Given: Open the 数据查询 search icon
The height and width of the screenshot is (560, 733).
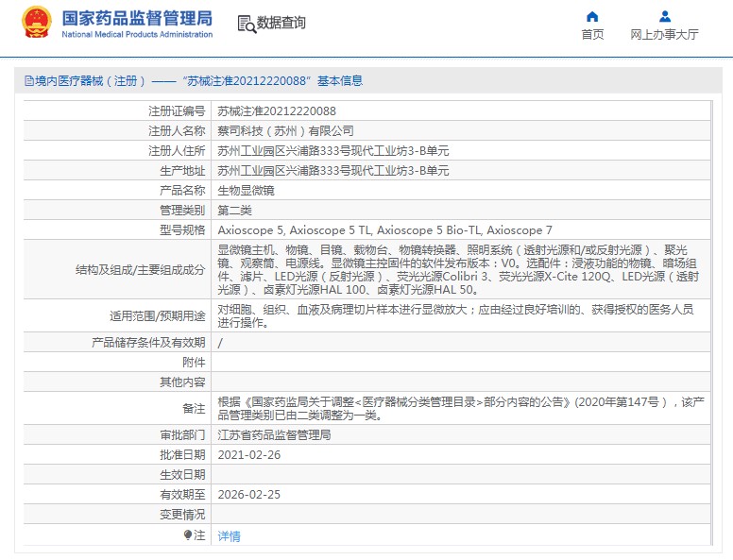Looking at the screenshot, I should (x=247, y=24).
